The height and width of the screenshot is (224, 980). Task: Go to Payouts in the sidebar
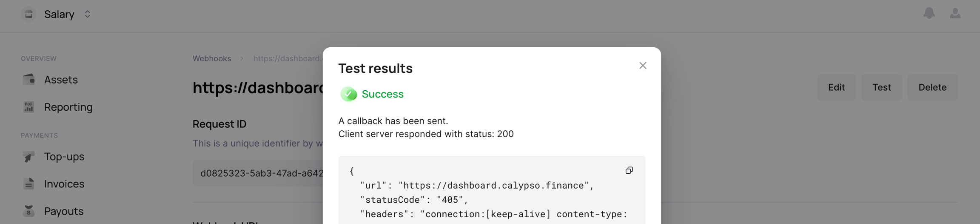point(64,211)
